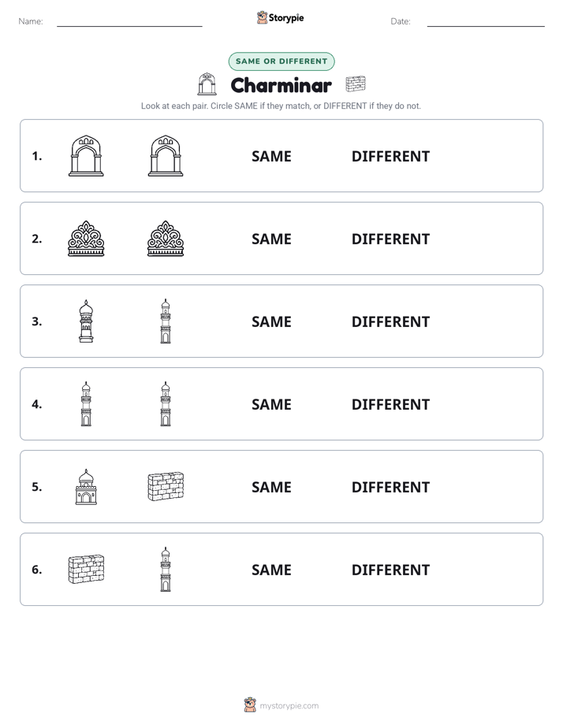
Task: Click the Storypie bear logo at top
Action: click(262, 17)
